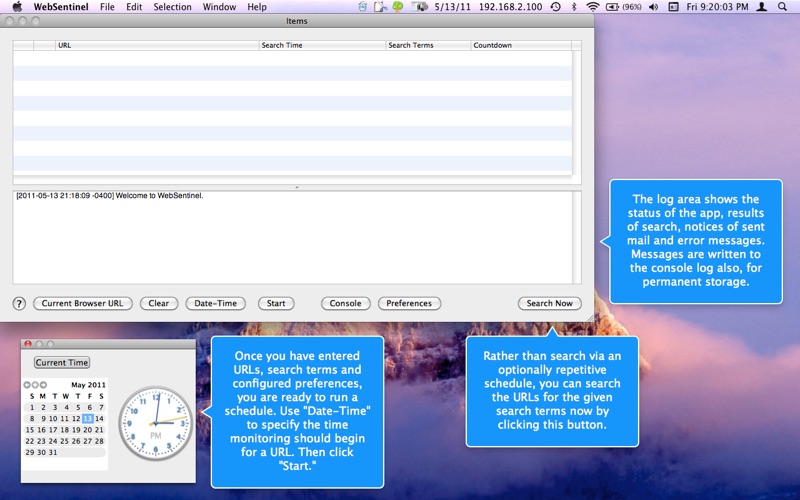Click the Clear button
The width and height of the screenshot is (800, 500).
click(x=159, y=303)
